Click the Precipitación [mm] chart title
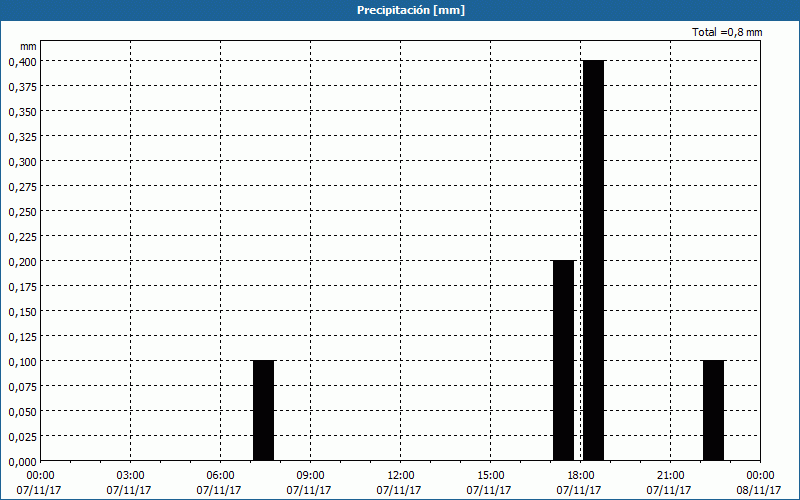Screen dimensions: 800x500 click(x=411, y=10)
